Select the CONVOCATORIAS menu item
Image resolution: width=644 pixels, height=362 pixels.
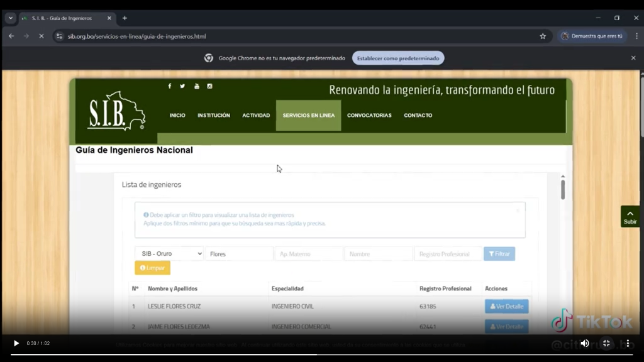click(x=369, y=115)
